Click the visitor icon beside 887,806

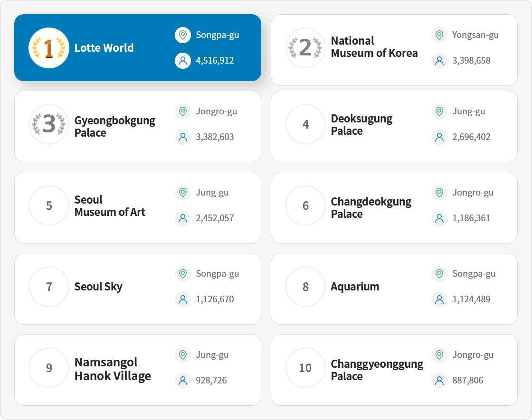coord(439,381)
